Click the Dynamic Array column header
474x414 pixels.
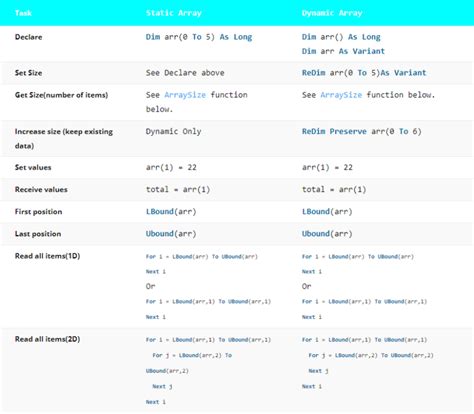point(332,13)
